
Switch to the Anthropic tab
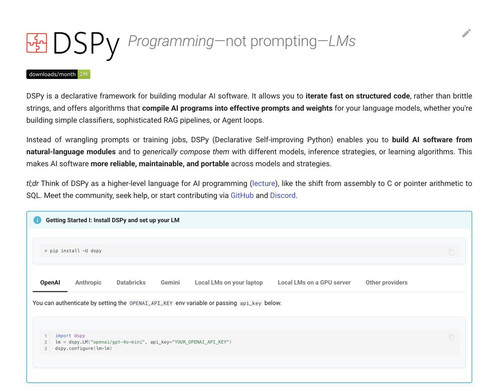pos(88,283)
